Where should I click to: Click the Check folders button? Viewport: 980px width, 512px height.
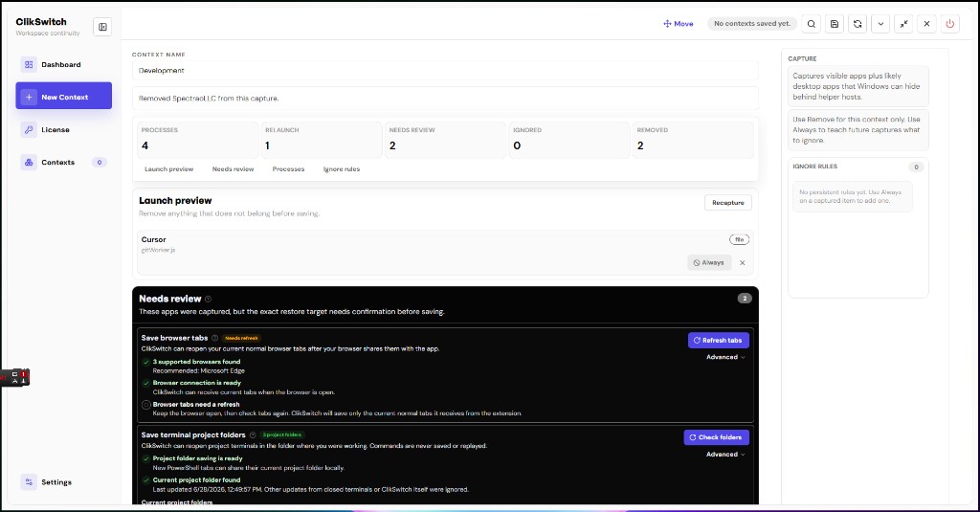(x=716, y=437)
